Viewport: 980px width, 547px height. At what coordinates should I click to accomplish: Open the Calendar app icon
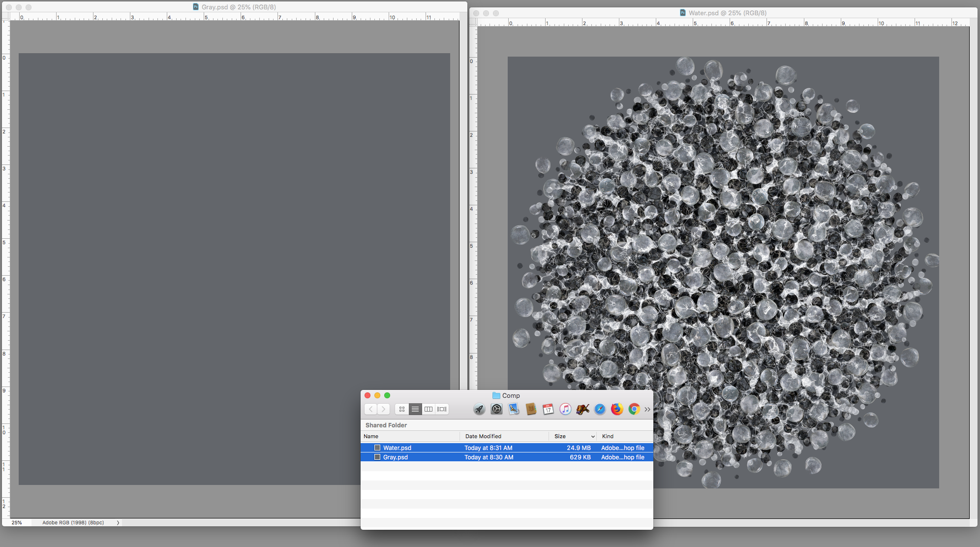(x=548, y=409)
